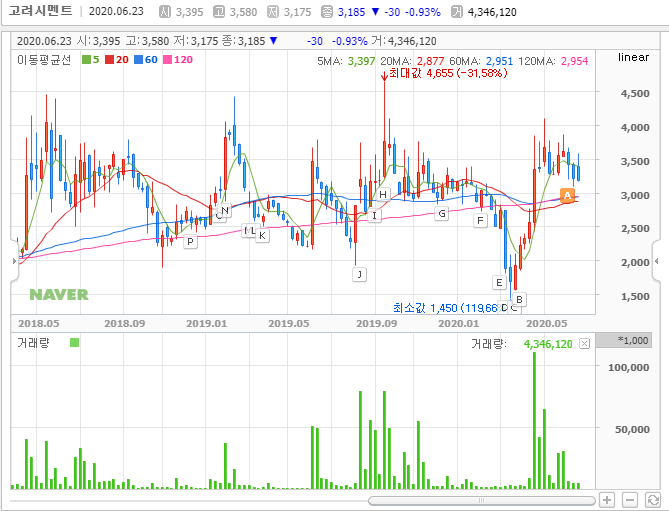This screenshot has width=669, height=511.
Task: Click the H event marker
Action: pos(383,195)
